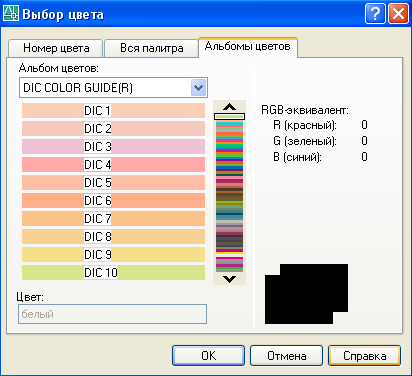Switch to the Номер цвета tab
412x376 pixels.
click(x=56, y=48)
